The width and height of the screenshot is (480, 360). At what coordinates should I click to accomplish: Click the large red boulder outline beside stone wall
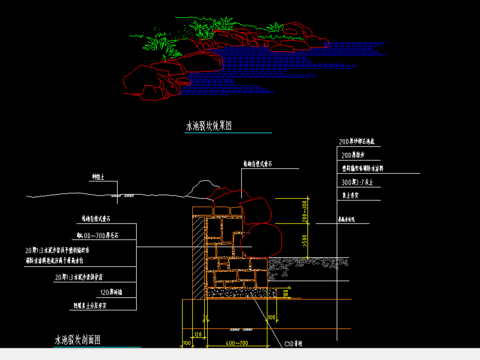point(261,240)
